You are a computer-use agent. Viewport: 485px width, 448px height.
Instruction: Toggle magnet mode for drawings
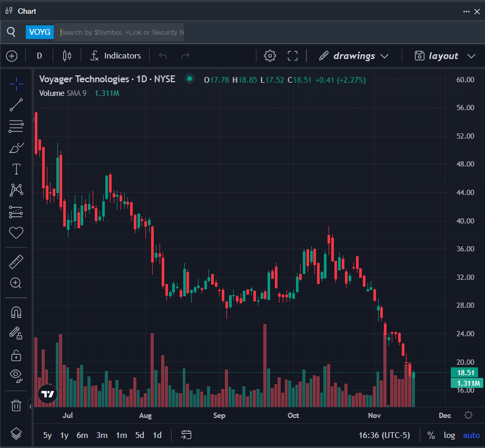click(16, 312)
